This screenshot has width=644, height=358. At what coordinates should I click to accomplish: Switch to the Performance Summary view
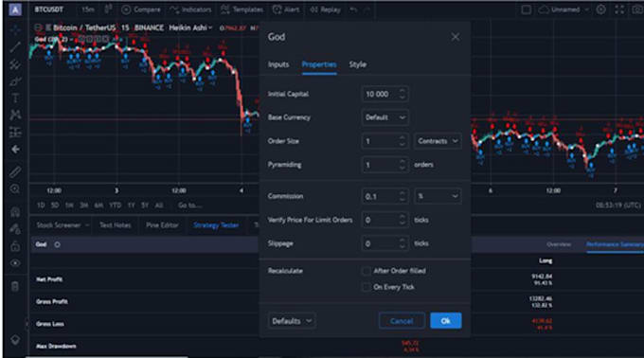615,244
